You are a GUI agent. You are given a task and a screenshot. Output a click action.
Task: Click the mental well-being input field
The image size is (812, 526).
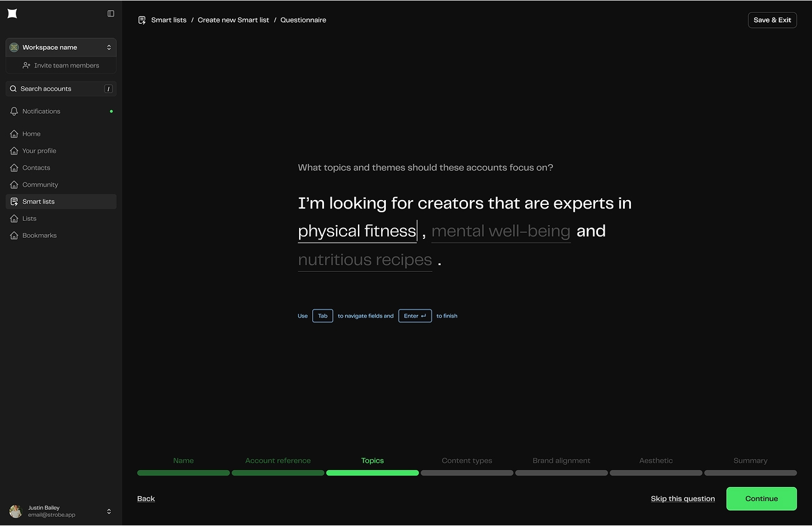[x=500, y=232]
